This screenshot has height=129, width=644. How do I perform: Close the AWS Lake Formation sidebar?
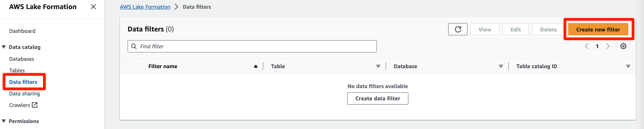(x=93, y=7)
